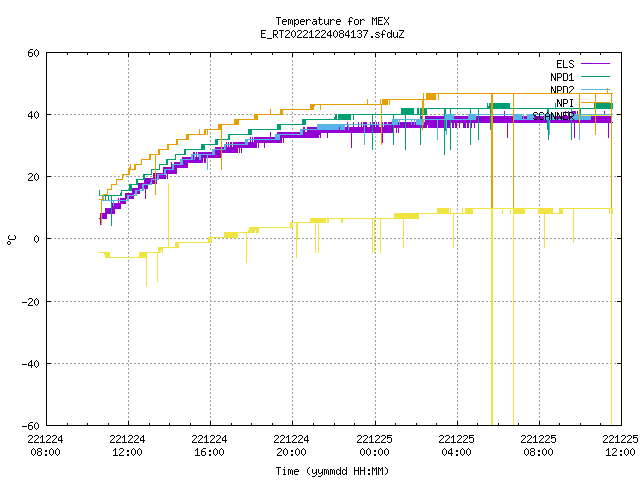The height and width of the screenshot is (480, 640).
Task: Click the x-axis tick label 221224 20:00
Action: pos(291,446)
